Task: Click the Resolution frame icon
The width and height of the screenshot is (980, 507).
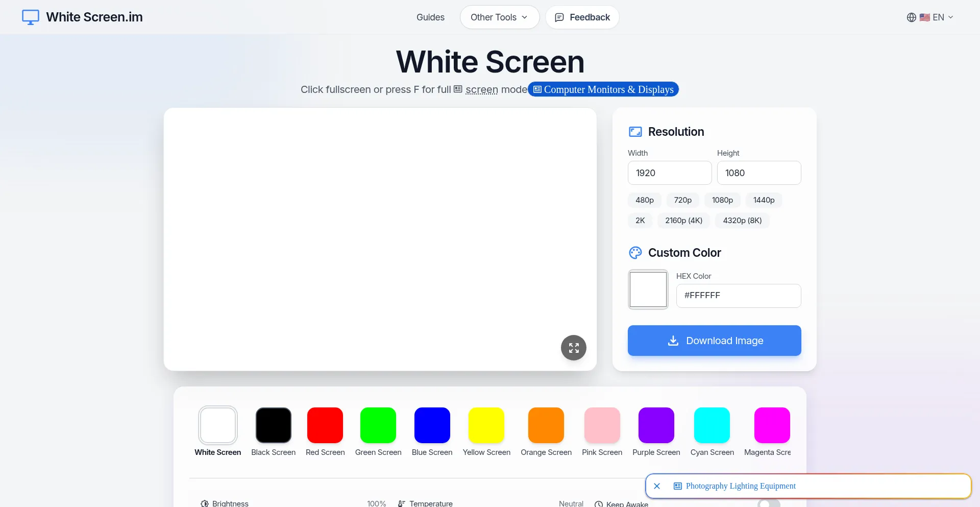Action: coord(635,132)
